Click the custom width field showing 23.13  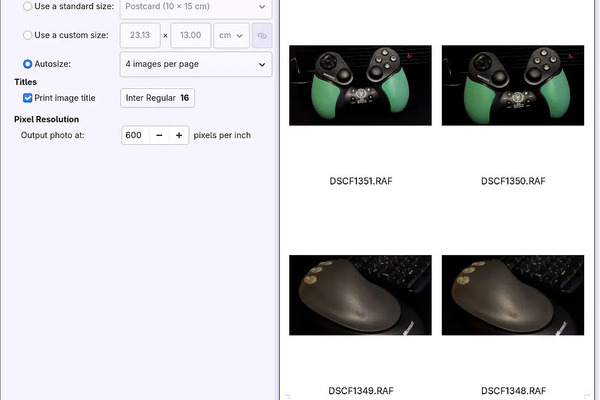coord(140,36)
